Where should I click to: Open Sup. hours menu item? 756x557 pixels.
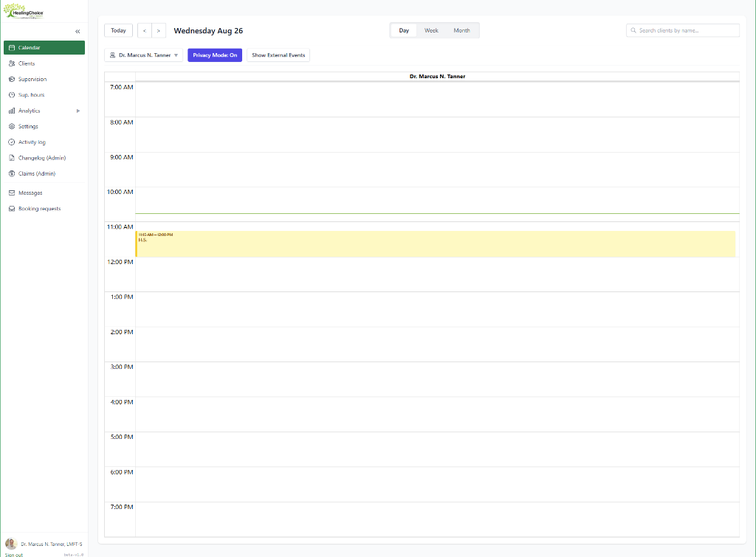point(44,95)
